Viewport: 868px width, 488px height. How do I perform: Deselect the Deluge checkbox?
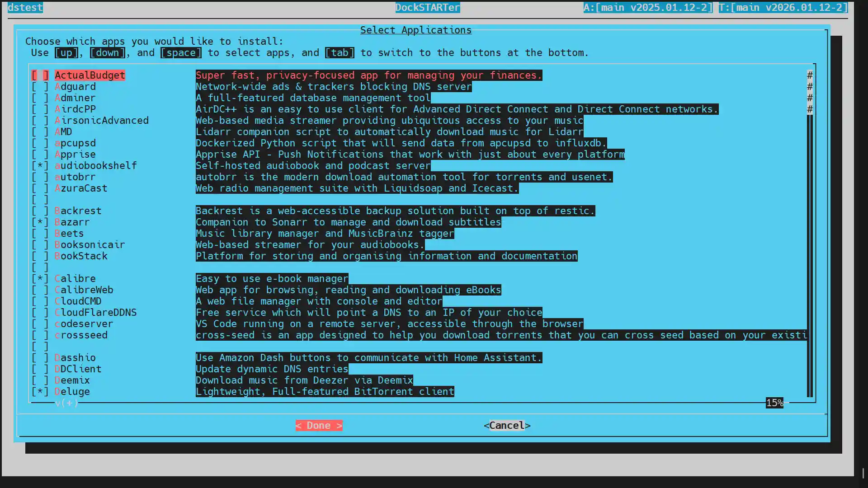coord(40,392)
